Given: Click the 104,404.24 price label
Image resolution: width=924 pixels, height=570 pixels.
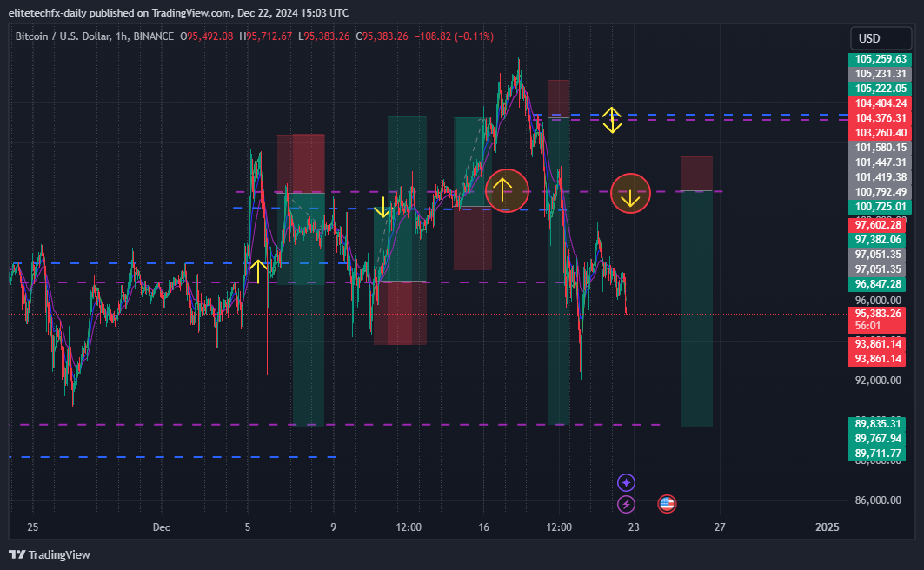Looking at the screenshot, I should (x=880, y=103).
